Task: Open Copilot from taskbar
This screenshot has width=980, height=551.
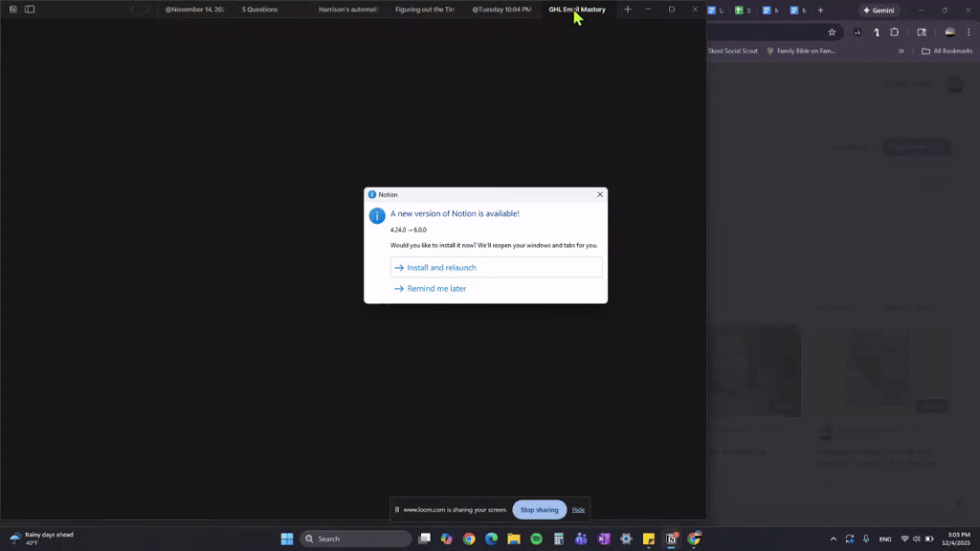Action: tap(446, 539)
